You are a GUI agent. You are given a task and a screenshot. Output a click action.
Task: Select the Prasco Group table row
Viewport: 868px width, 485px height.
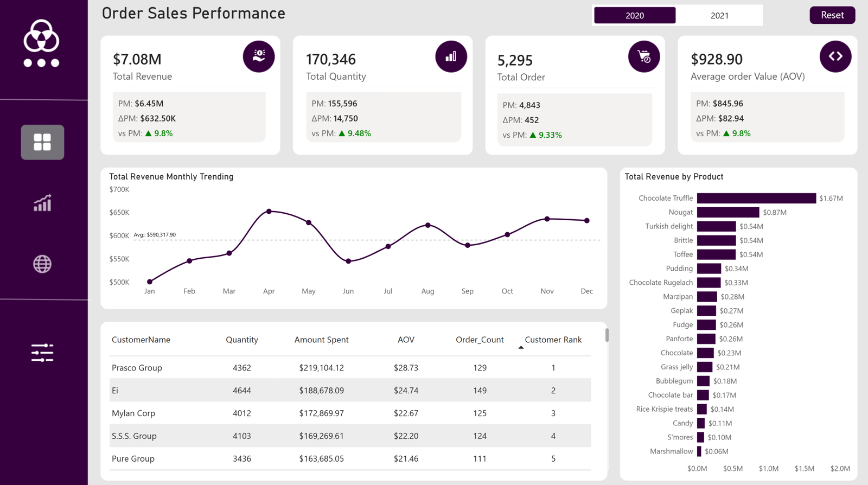(x=137, y=368)
